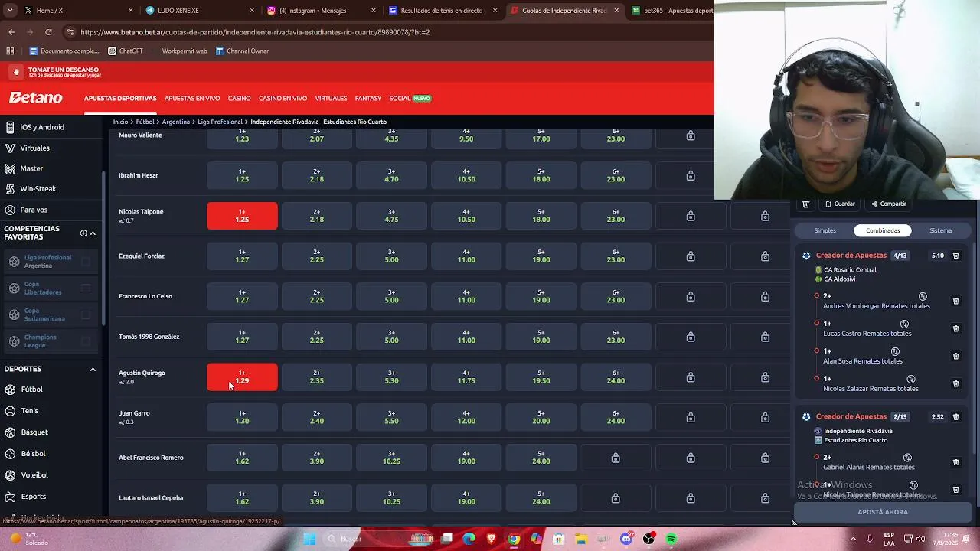Tick the Champions League checkbox
This screenshot has width=980, height=551.
point(86,341)
